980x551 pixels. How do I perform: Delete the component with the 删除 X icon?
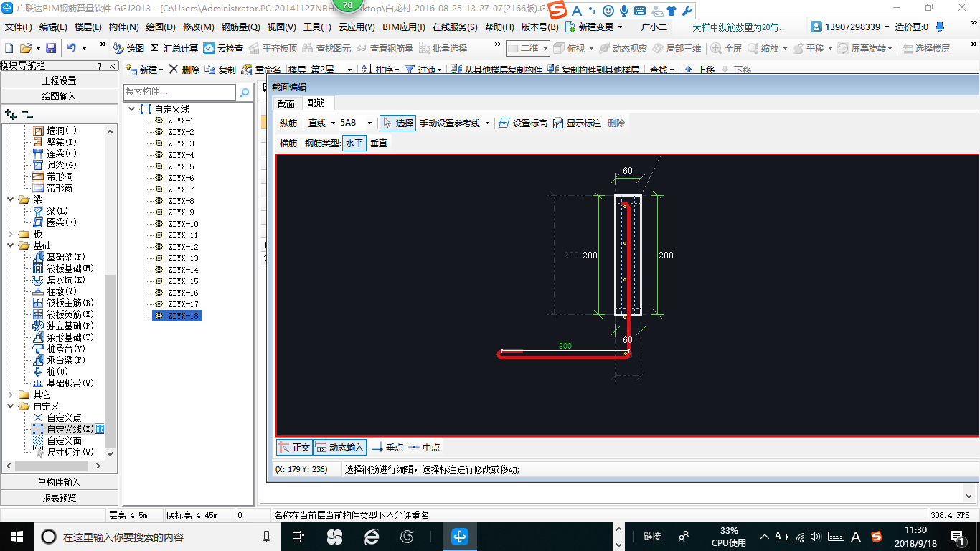click(x=184, y=70)
